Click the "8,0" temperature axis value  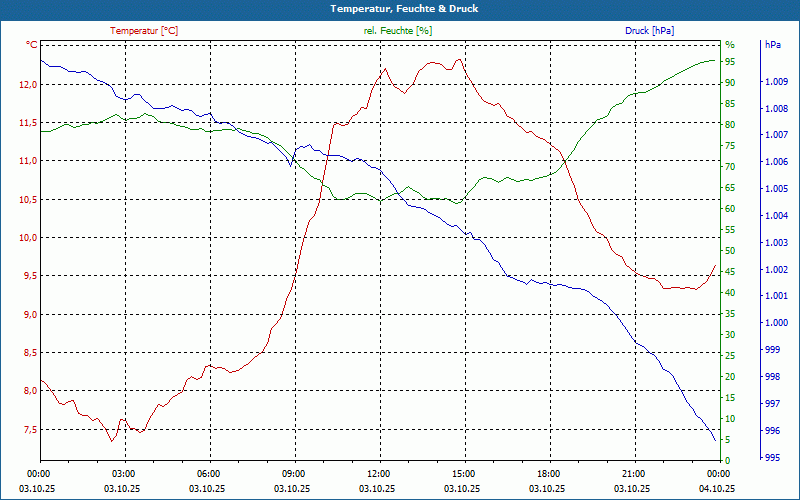(31, 391)
